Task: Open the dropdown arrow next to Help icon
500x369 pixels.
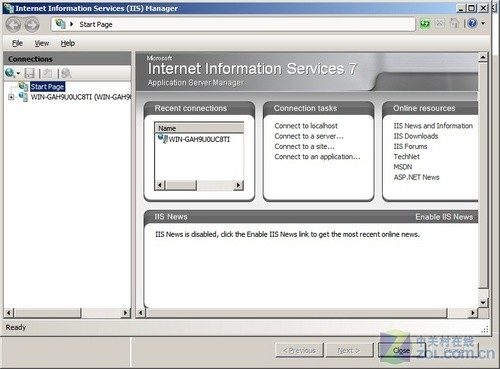Action: (483, 23)
